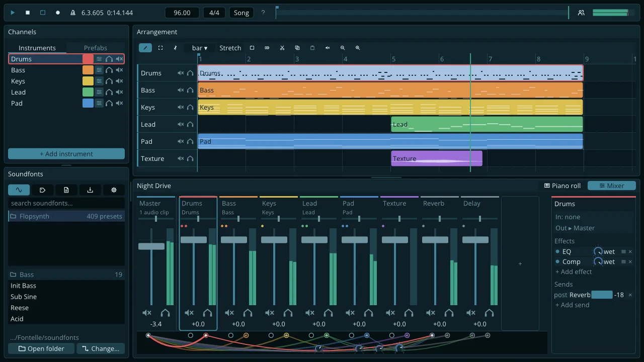Solo the Pad instrument in Channels list
The height and width of the screenshot is (362, 644).
(x=109, y=103)
